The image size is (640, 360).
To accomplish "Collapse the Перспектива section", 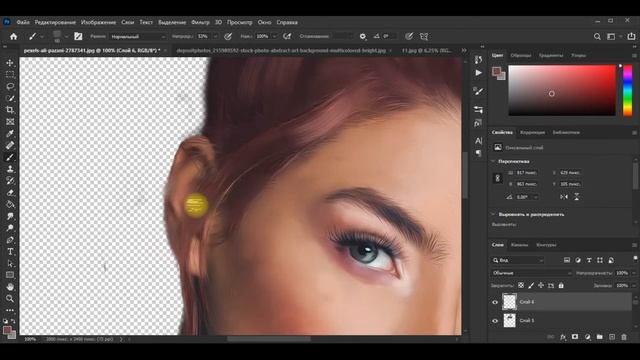I will click(493, 161).
